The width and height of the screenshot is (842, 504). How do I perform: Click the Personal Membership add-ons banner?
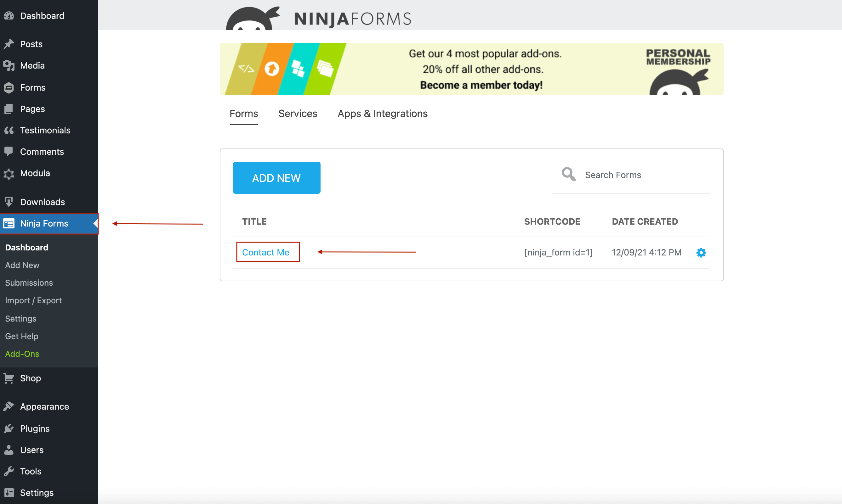(x=471, y=69)
